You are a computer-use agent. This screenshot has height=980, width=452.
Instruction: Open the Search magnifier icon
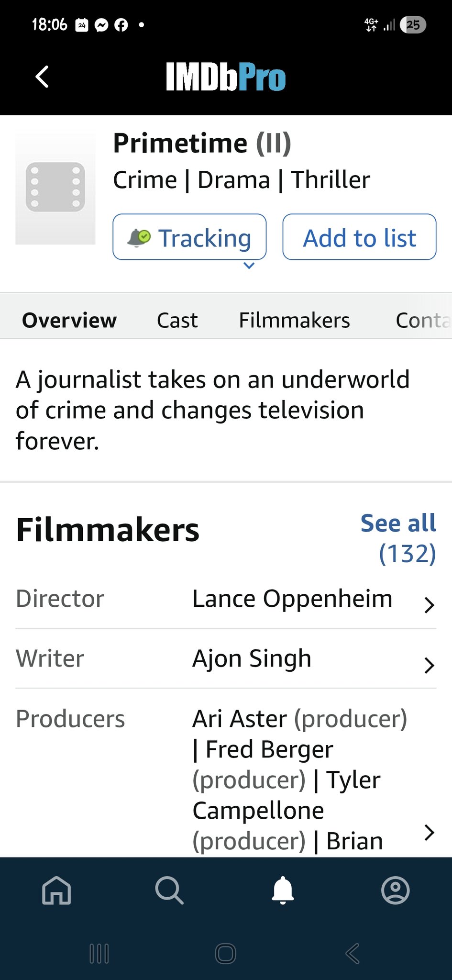(169, 890)
